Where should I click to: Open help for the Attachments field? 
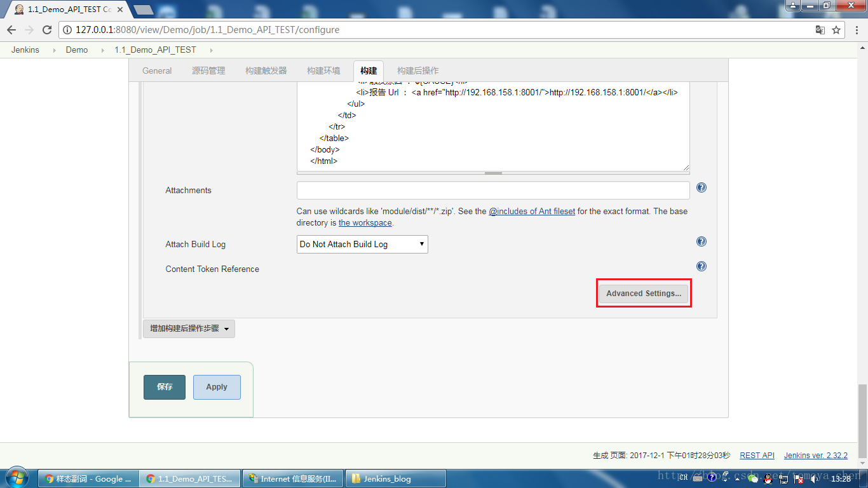(x=702, y=187)
